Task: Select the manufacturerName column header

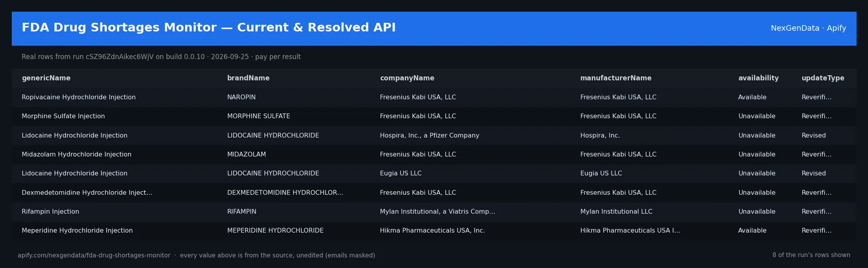Action: coord(616,78)
